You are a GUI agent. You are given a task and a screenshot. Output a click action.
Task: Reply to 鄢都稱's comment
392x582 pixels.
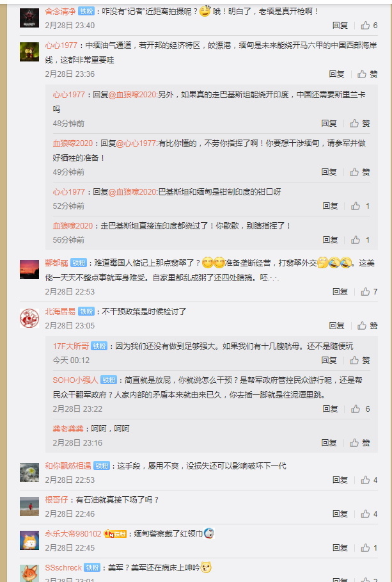click(x=340, y=292)
